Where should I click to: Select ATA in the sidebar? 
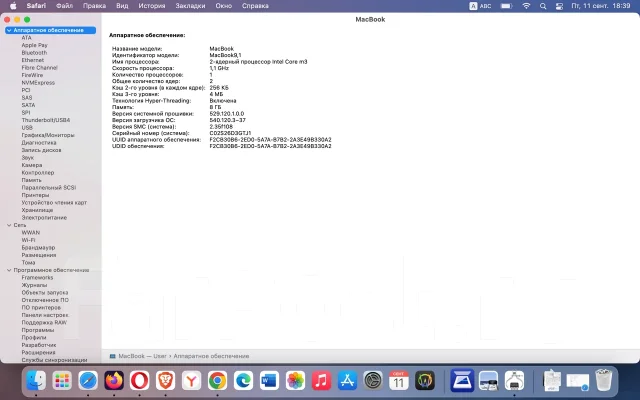click(x=27, y=38)
